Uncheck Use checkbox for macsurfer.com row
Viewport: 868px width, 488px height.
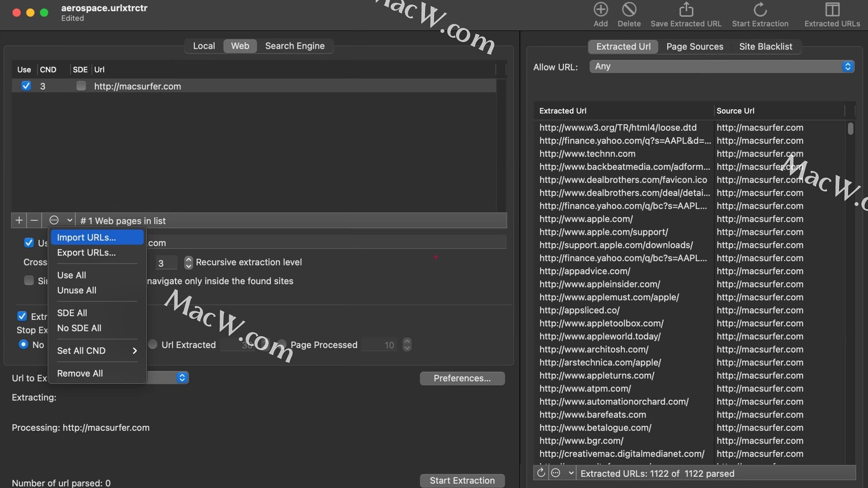coord(26,86)
